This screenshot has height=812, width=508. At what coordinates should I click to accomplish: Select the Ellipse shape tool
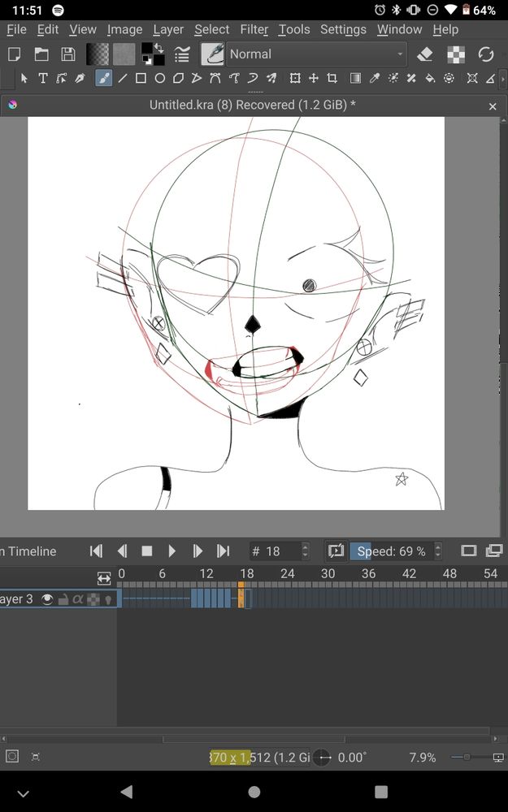159,79
